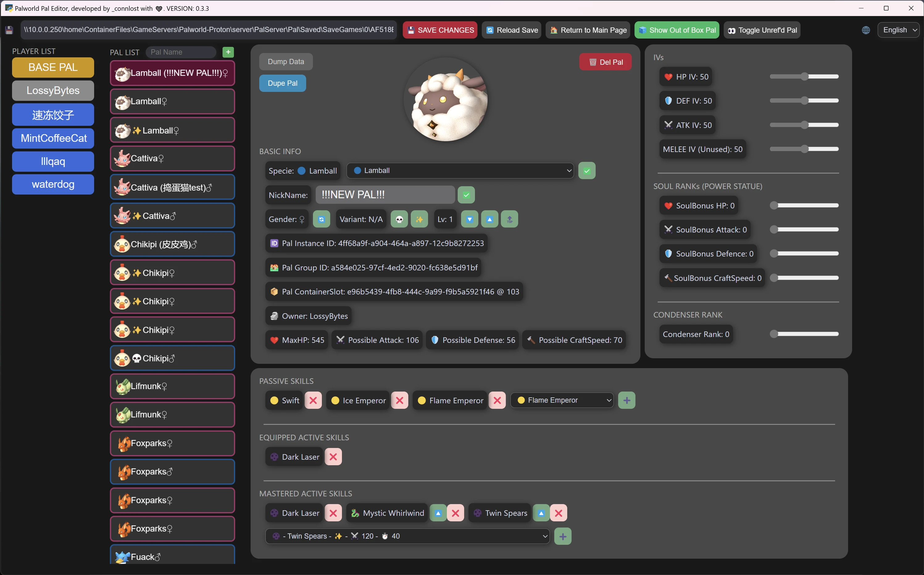Click the level up arrow icon
Viewport: 924px width, 575px height.
pyautogui.click(x=489, y=220)
